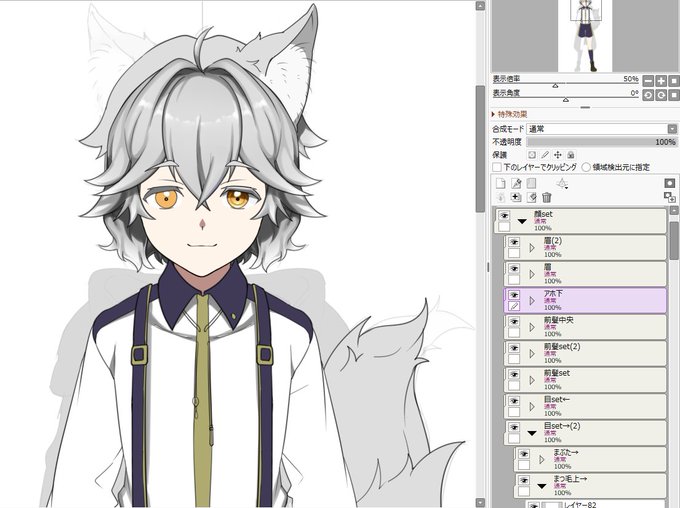Expand the 前髪set(2) folder
This screenshot has width=680, height=508.
tap(532, 354)
